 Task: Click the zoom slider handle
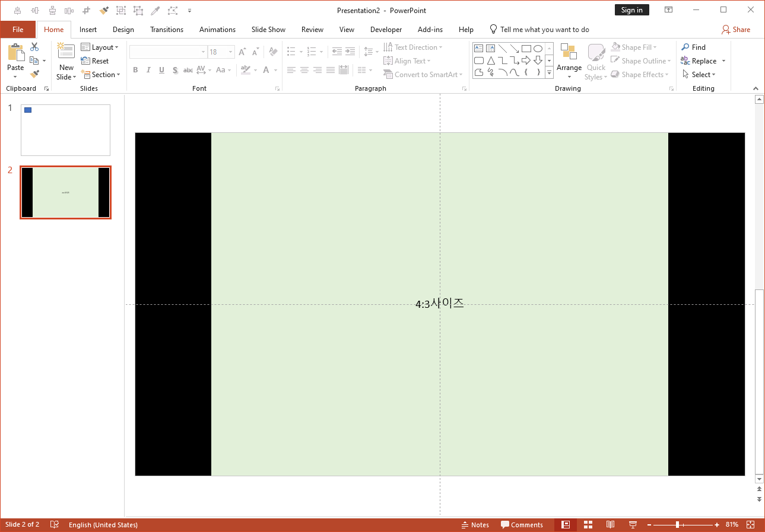(x=677, y=525)
